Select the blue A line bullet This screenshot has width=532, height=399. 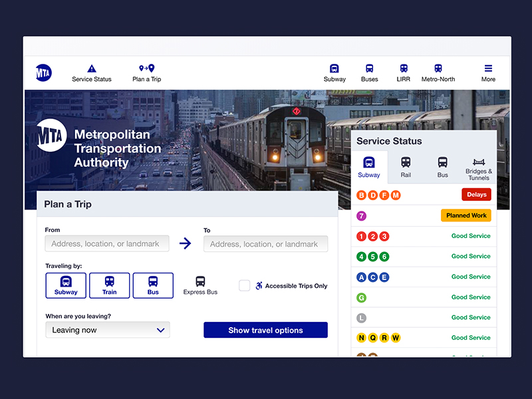(x=361, y=277)
